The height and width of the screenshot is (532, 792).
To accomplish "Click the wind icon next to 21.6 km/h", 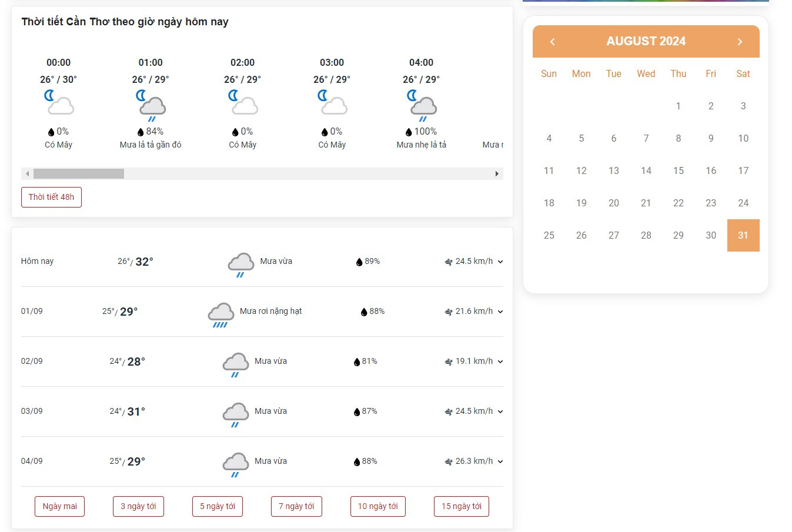I will tap(449, 312).
